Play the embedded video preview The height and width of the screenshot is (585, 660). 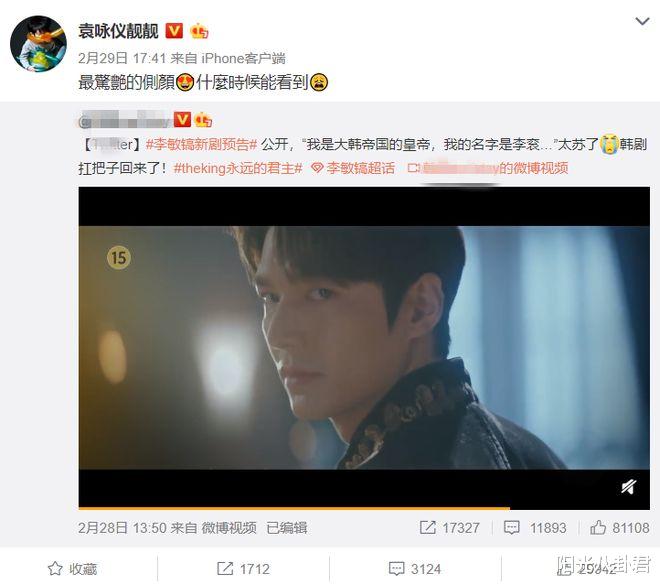pyautogui.click(x=364, y=348)
